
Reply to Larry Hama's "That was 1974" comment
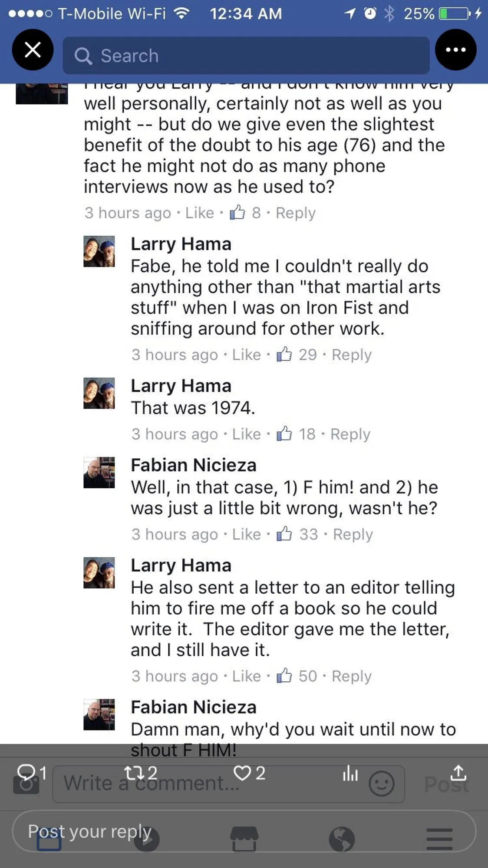[x=350, y=434]
